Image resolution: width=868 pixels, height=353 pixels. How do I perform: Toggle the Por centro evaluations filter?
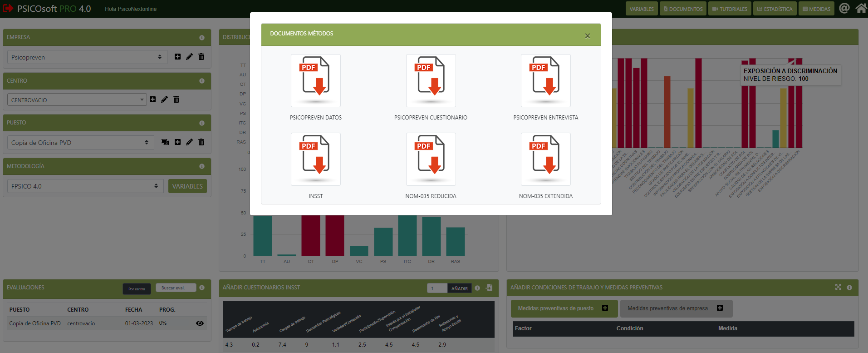[137, 289]
